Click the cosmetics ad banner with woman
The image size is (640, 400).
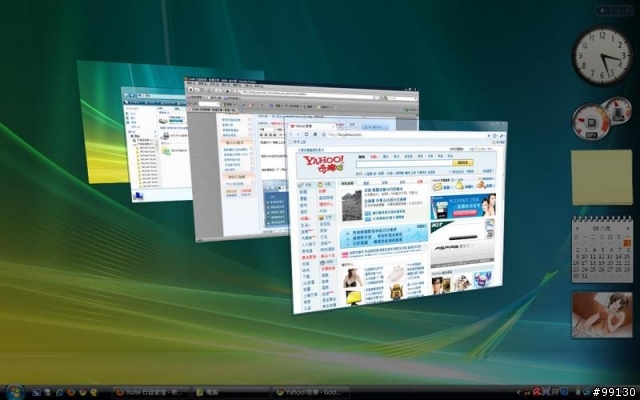pyautogui.click(x=463, y=207)
